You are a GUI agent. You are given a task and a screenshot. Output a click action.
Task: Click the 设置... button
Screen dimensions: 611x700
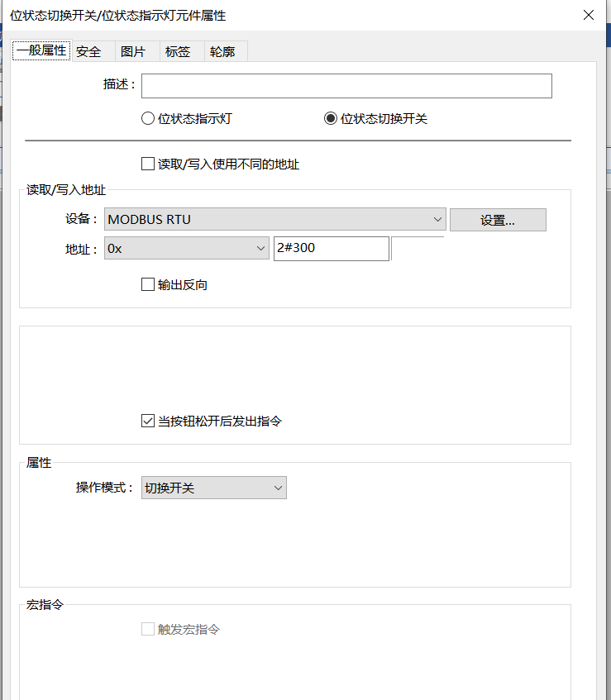498,220
